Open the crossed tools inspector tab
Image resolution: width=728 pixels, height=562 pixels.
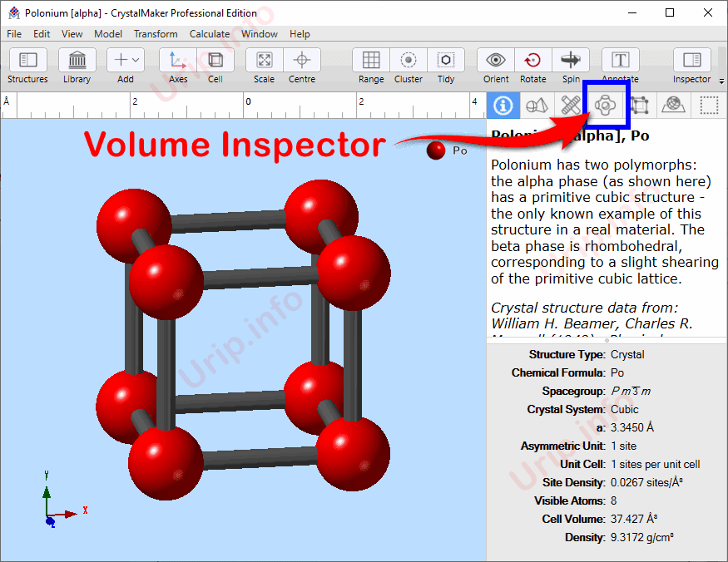571,106
